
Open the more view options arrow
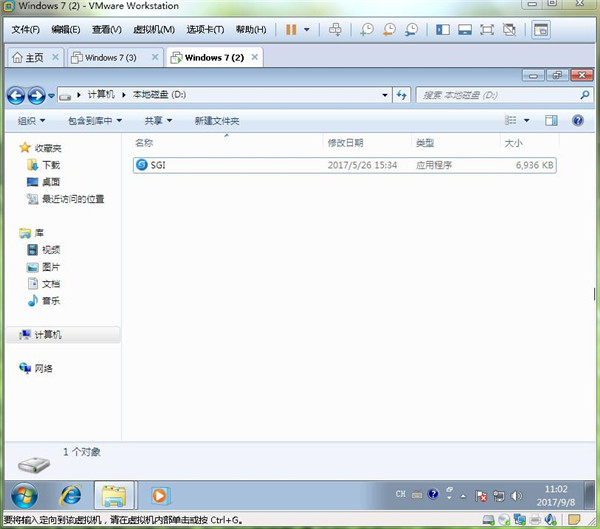527,121
